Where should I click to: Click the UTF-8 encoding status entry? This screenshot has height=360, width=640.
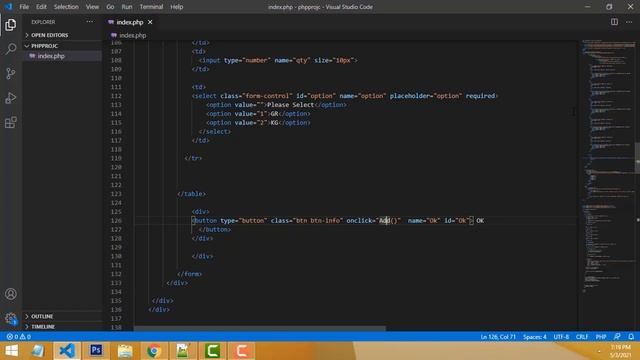(x=561, y=337)
